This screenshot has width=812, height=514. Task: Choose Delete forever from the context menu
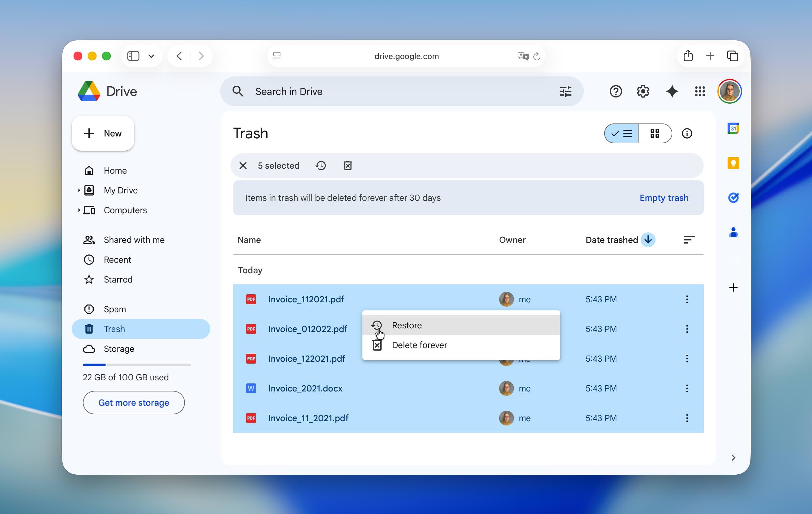(x=419, y=345)
